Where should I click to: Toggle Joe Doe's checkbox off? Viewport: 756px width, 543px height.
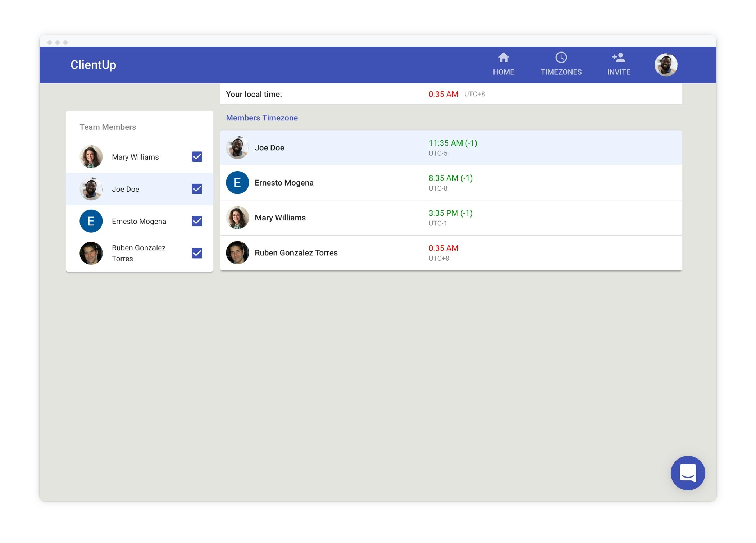tap(196, 189)
